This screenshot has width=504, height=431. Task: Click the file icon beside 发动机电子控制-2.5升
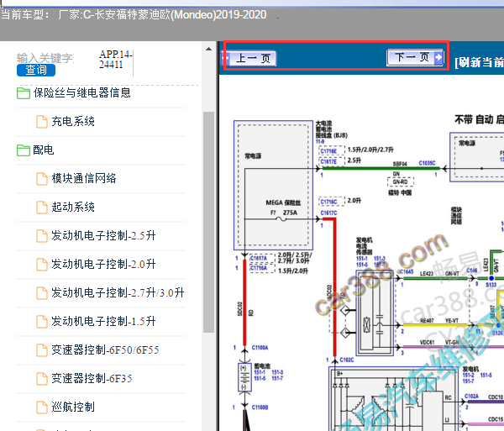(42, 236)
